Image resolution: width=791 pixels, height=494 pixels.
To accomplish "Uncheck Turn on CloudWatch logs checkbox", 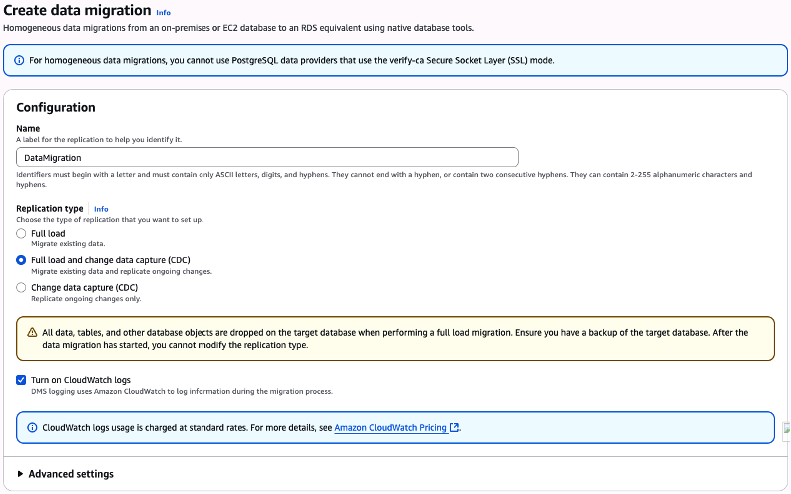I will point(22,380).
